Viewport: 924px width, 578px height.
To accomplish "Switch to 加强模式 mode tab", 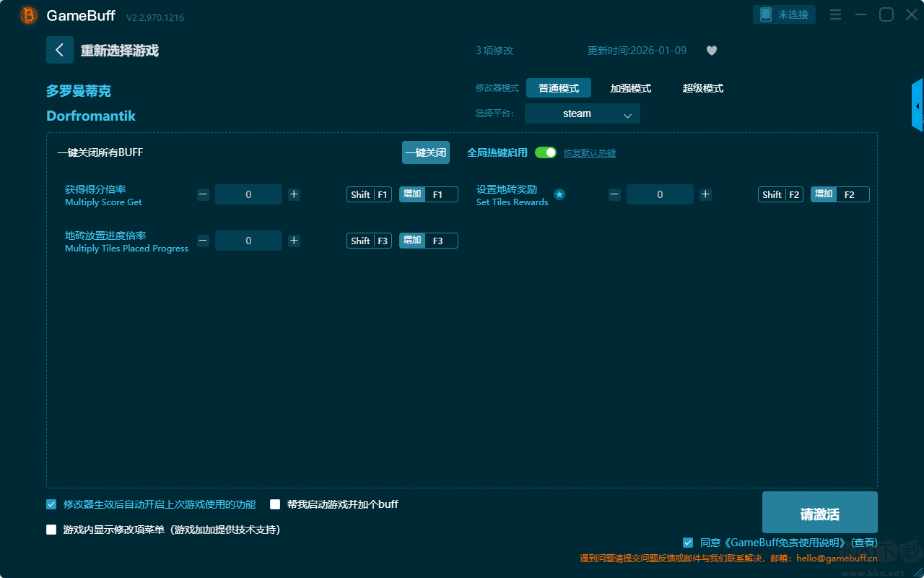I will 630,88.
